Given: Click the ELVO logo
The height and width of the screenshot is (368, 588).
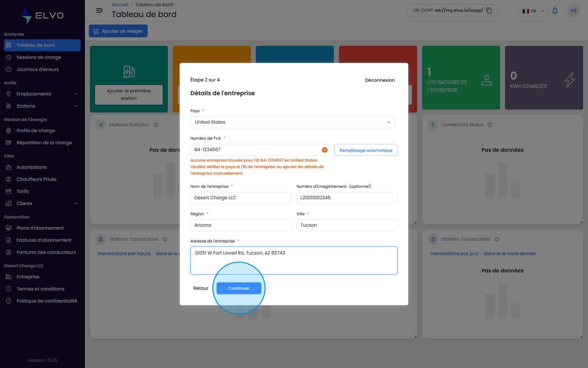Looking at the screenshot, I should 42,15.
